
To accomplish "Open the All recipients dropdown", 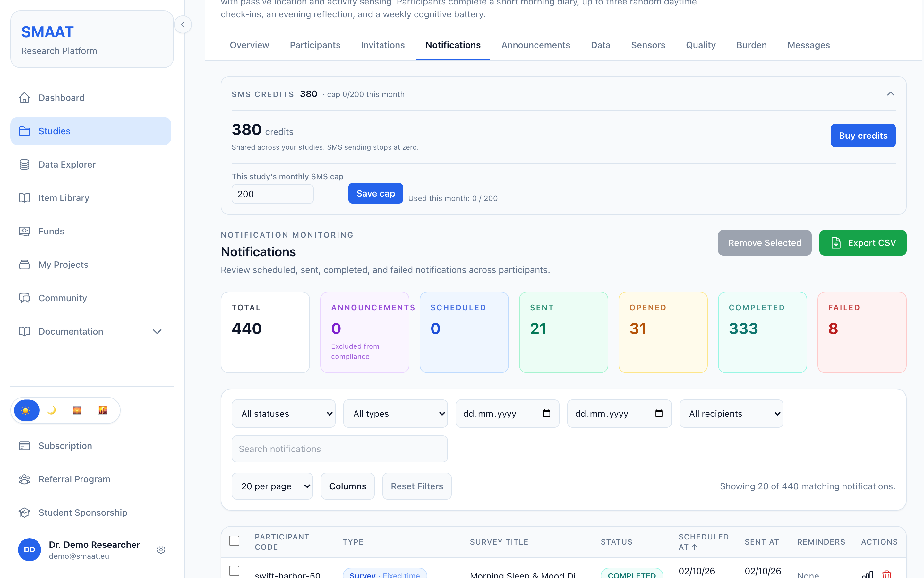I will tap(731, 414).
